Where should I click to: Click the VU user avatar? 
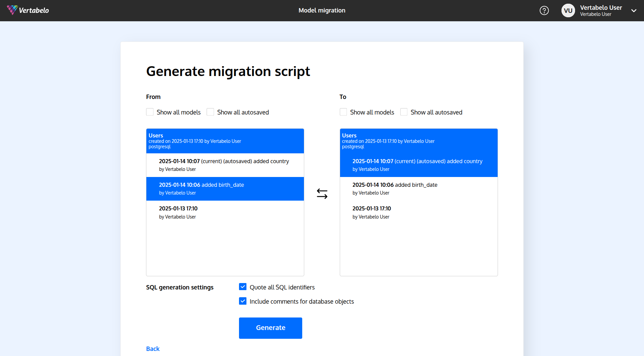[568, 10]
